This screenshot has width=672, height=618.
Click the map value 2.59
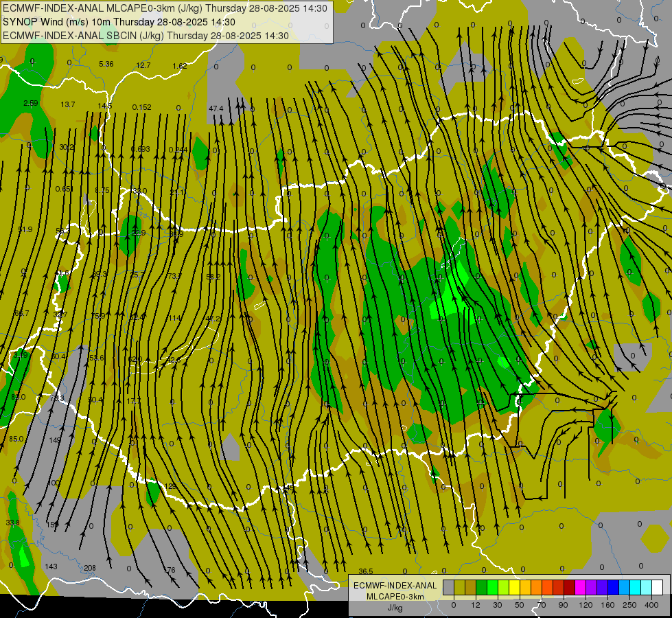pyautogui.click(x=31, y=103)
